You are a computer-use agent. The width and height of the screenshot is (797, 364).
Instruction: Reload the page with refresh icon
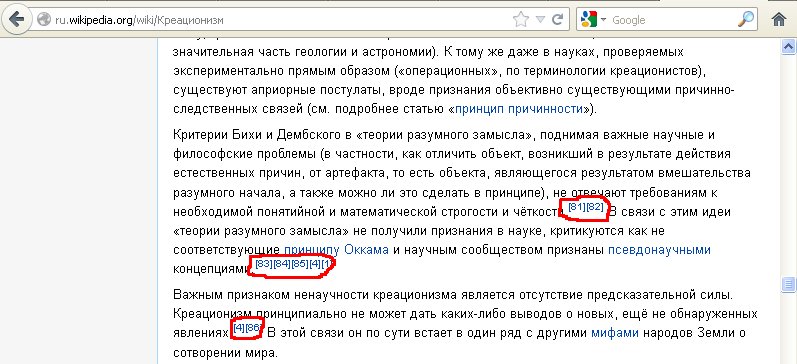pyautogui.click(x=558, y=20)
